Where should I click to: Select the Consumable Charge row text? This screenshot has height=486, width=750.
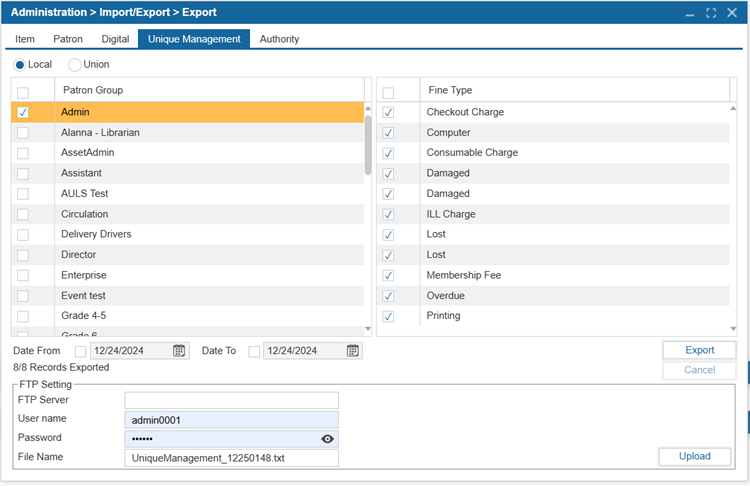pyautogui.click(x=472, y=152)
